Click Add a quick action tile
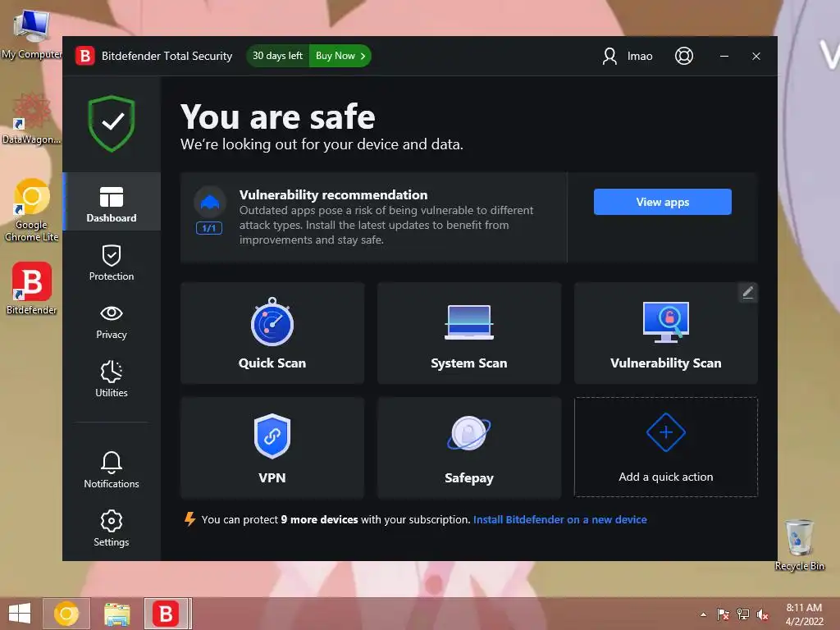The height and width of the screenshot is (630, 840). (x=665, y=447)
